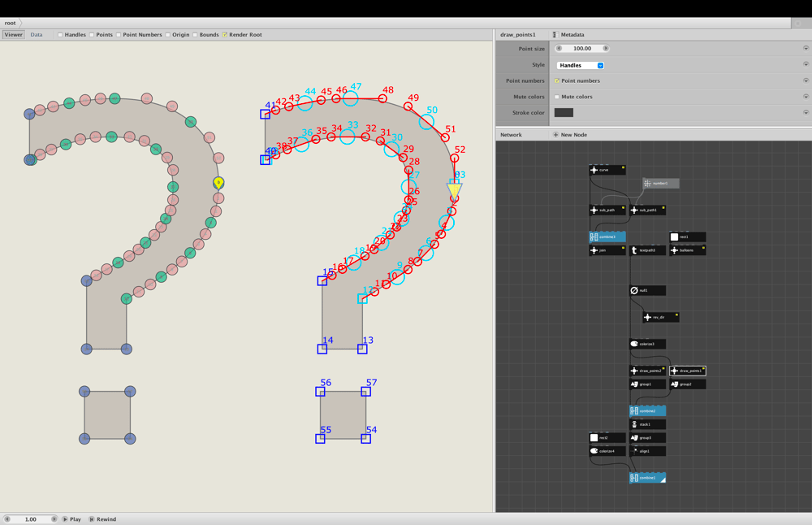Click the New Node button

tap(570, 135)
